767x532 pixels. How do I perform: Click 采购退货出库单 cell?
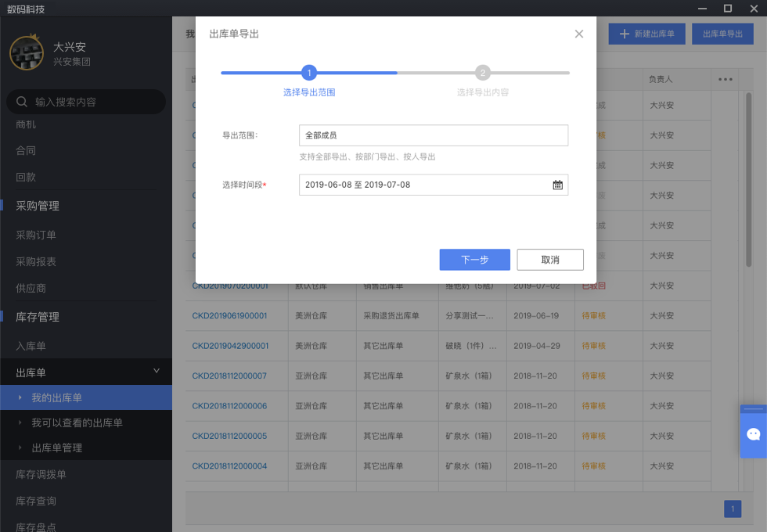tap(391, 316)
